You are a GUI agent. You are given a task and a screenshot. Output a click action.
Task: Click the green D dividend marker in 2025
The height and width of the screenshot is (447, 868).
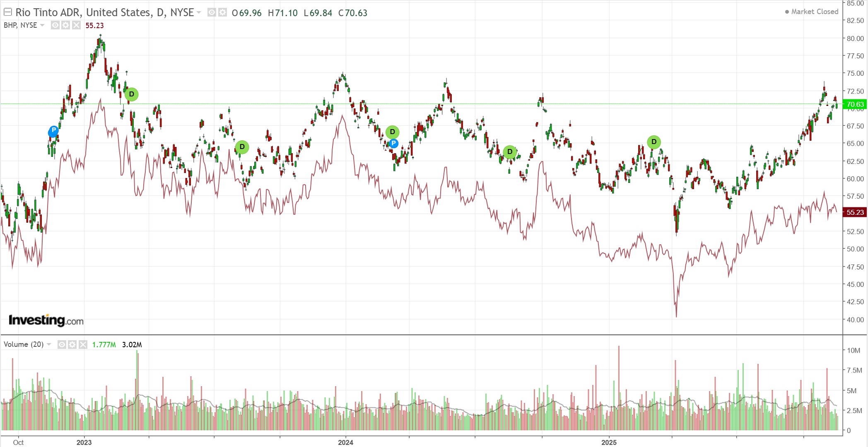click(x=654, y=142)
